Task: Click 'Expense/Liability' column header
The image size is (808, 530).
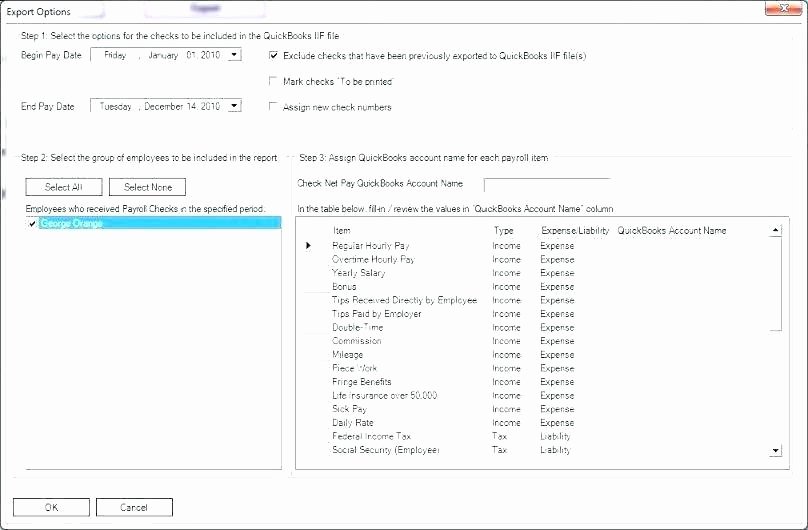Action: 575,231
